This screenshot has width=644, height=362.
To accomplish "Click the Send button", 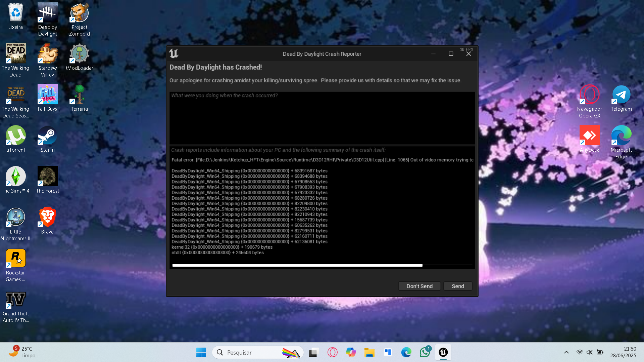I will (x=458, y=286).
